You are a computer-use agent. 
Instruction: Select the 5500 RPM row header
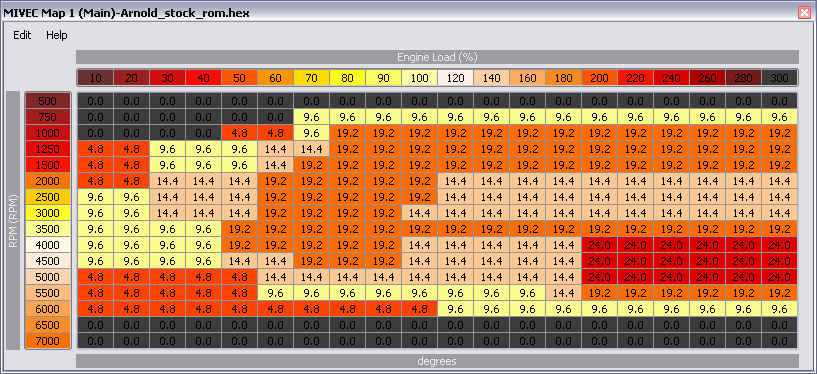point(47,293)
